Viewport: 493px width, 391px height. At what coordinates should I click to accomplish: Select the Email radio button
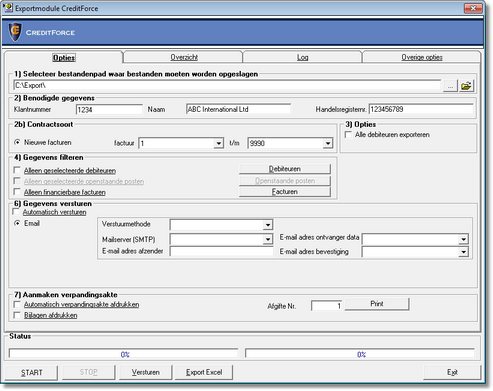pos(17,223)
